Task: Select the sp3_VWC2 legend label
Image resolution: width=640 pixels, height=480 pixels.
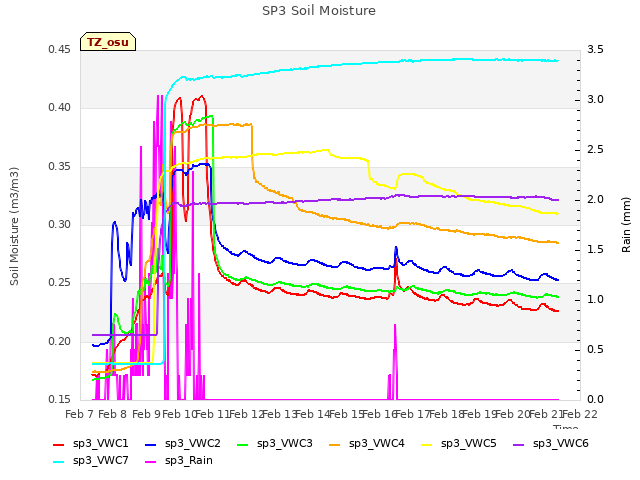Action: [193, 444]
